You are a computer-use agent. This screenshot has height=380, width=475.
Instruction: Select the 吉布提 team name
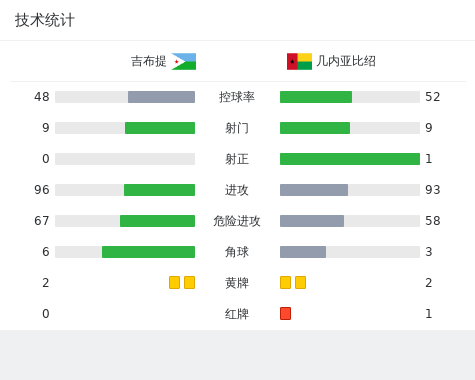(148, 61)
